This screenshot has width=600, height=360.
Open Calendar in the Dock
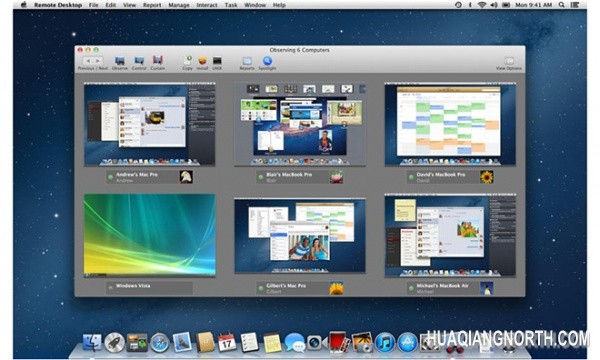(x=227, y=342)
